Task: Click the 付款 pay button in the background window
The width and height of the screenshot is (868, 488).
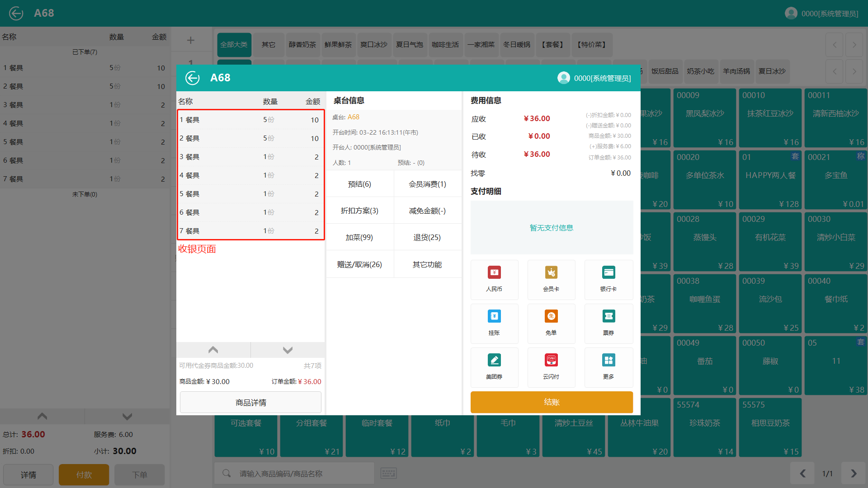Action: [x=84, y=474]
